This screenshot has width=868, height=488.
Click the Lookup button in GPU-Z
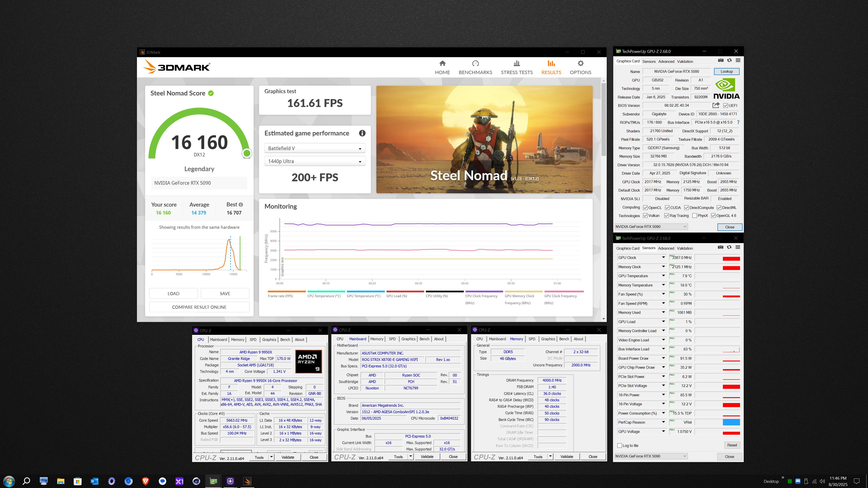coord(726,71)
